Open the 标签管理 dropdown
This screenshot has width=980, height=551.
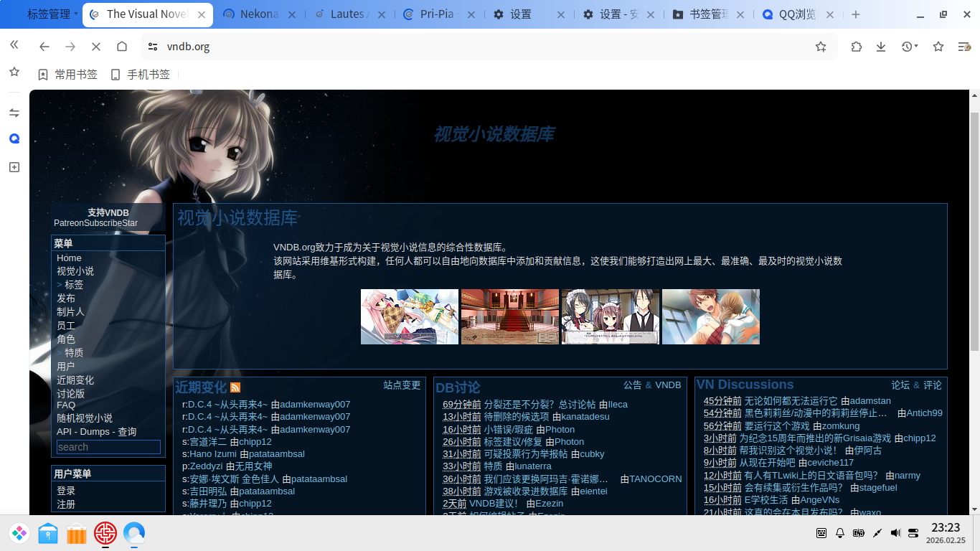point(52,14)
